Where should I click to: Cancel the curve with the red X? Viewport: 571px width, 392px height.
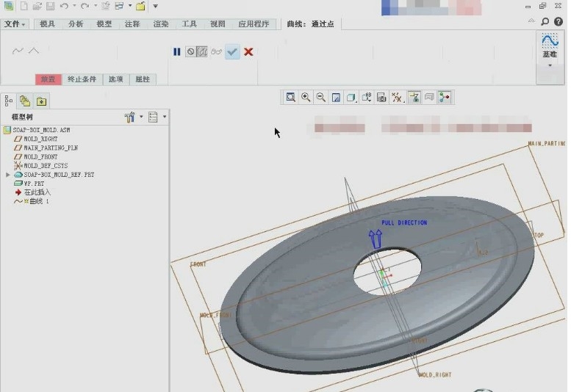(248, 51)
